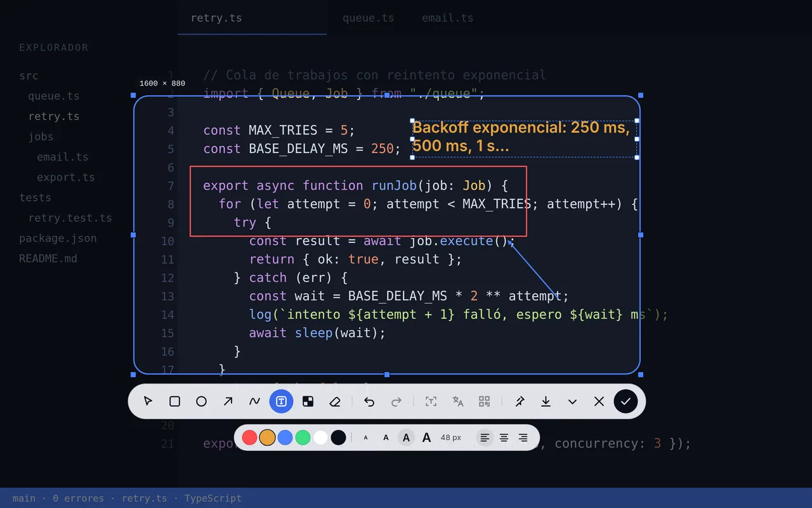Center-align the annotation text

(504, 438)
